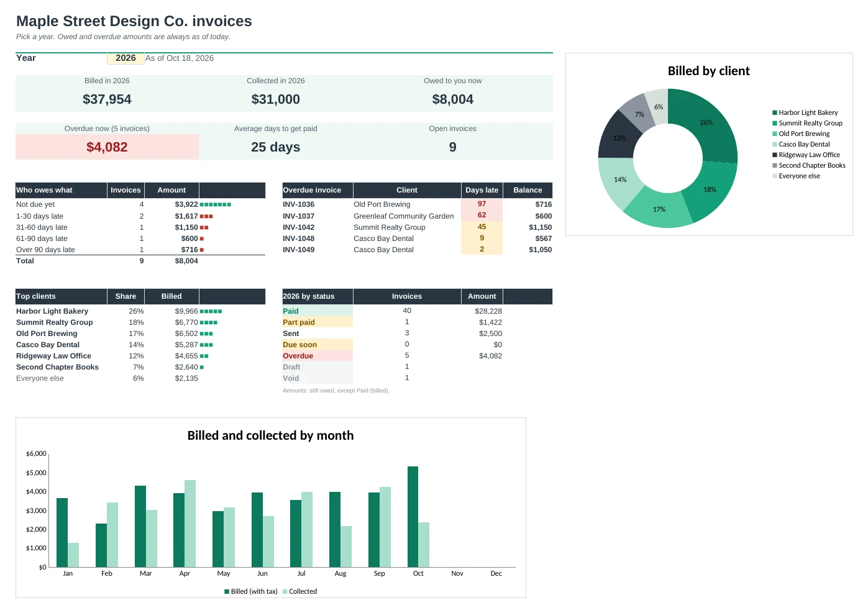Click the "Maple Street Design Co. invoices" heading

pos(134,21)
